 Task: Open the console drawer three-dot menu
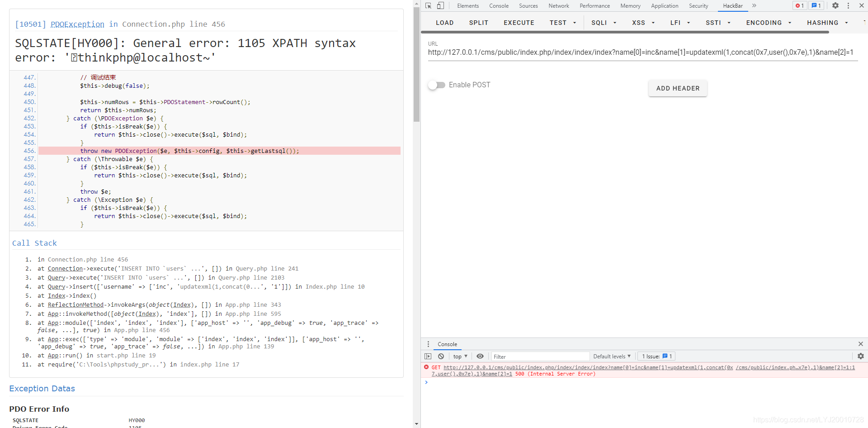[x=428, y=344]
